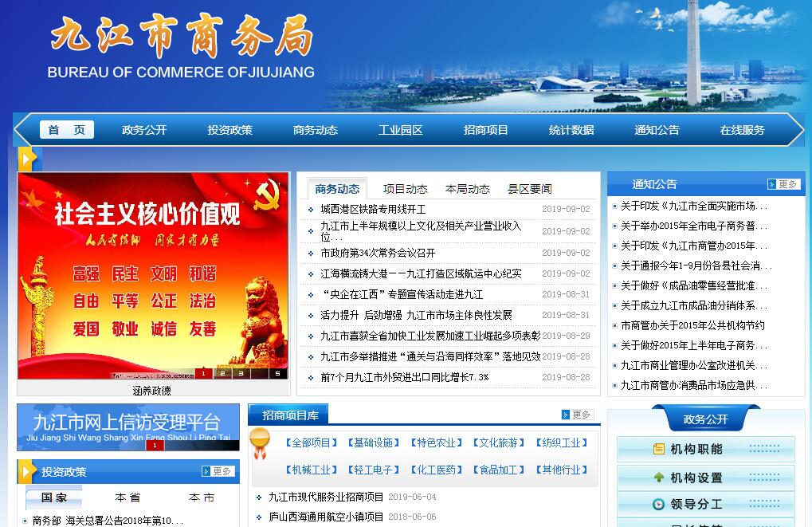Open 招商项目 in the navigation bar
Screen dimensions: 812x527
point(486,130)
